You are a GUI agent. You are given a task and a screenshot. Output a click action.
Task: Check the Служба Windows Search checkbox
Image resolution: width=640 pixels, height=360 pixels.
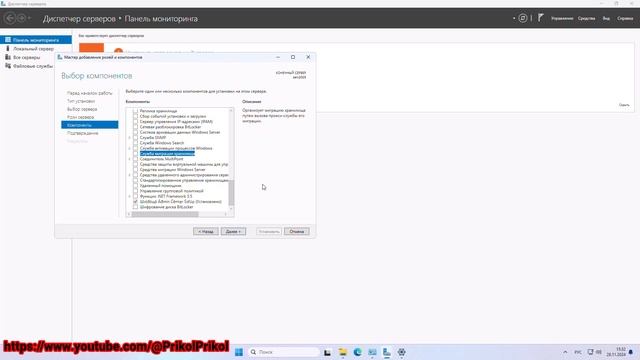point(135,143)
